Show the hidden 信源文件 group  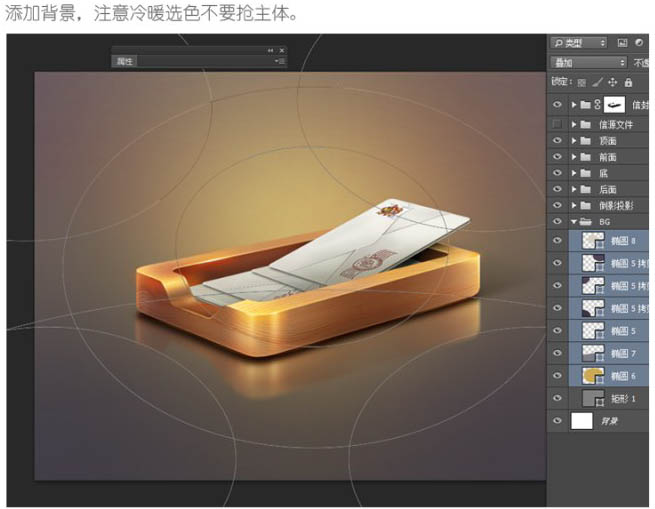coord(557,124)
